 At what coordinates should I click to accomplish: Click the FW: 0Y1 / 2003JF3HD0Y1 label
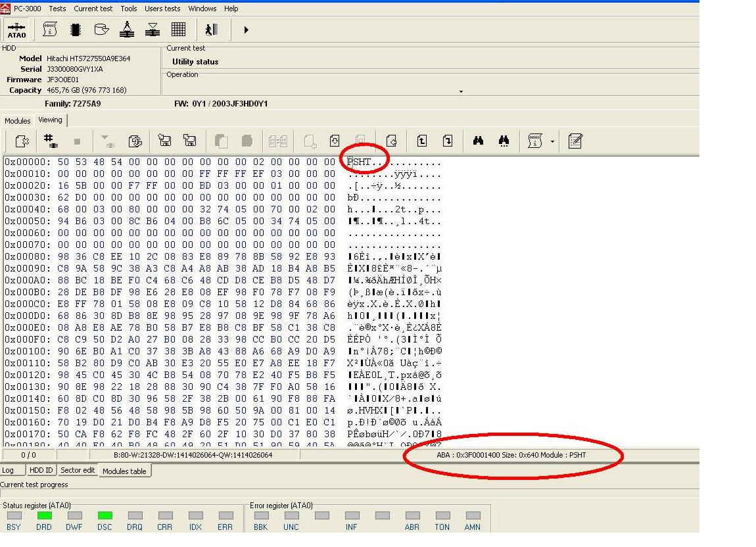[221, 104]
